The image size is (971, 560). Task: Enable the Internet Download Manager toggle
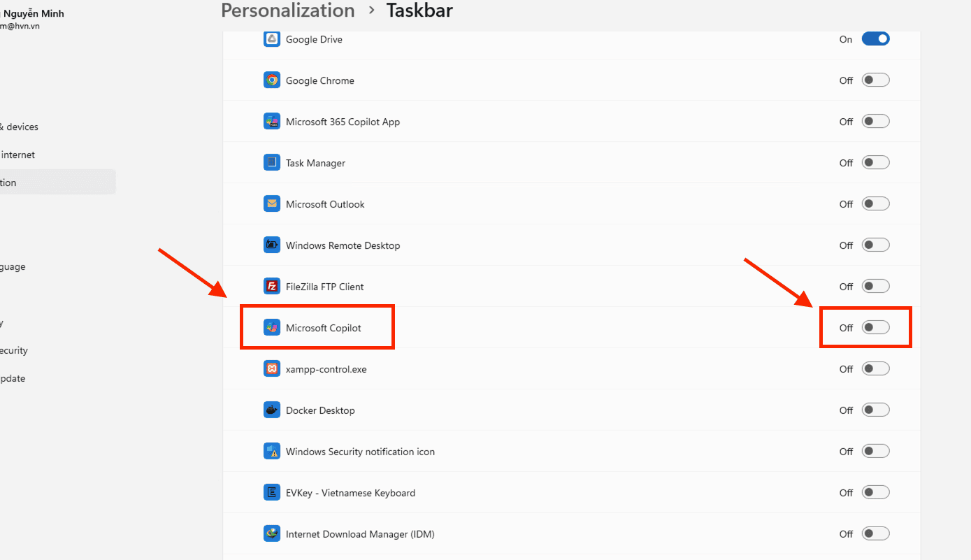875,533
